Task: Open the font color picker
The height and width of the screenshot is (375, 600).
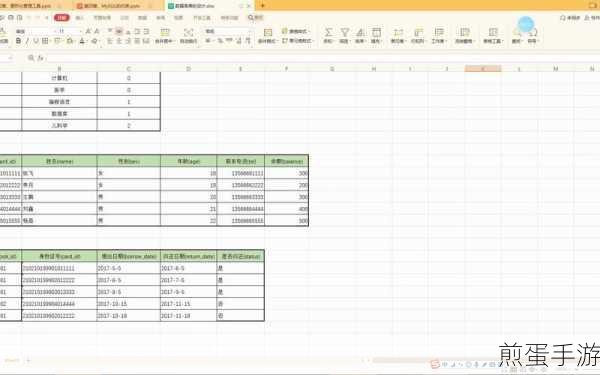Action: click(x=82, y=41)
